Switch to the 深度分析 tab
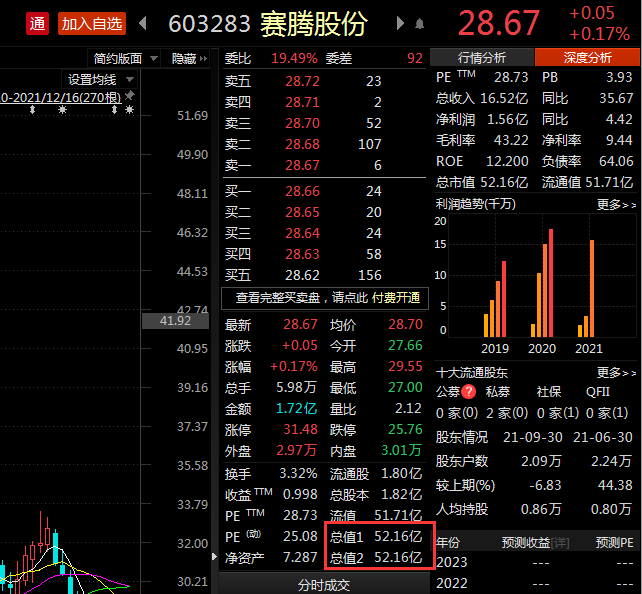642x594 pixels. pyautogui.click(x=588, y=57)
